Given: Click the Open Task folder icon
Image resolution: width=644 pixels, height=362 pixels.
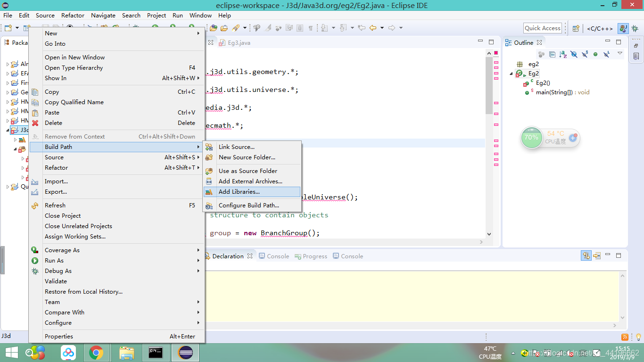Looking at the screenshot, I should tap(224, 28).
